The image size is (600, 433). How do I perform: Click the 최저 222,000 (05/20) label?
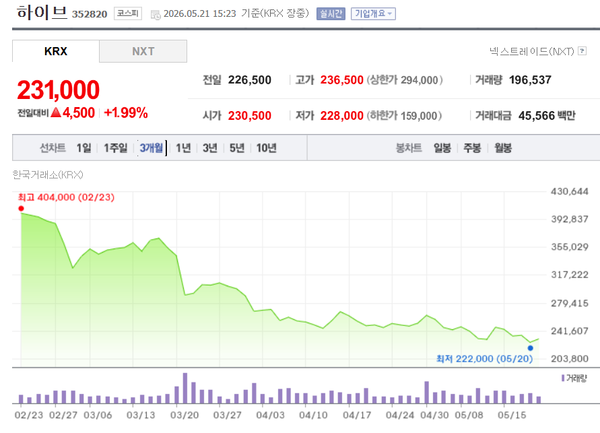coord(484,359)
